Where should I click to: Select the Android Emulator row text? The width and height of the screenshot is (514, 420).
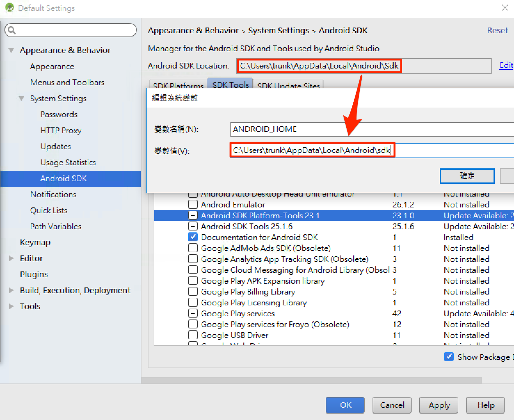[x=233, y=205]
